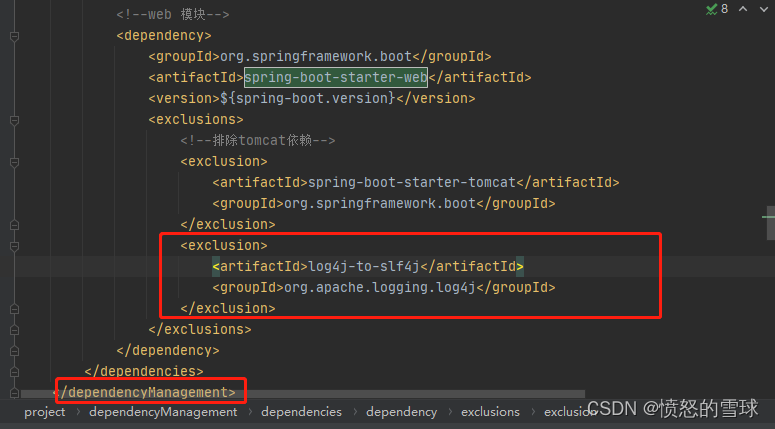The image size is (775, 429).
Task: Click the '</dependency>' closing tag text
Action: 168,350
